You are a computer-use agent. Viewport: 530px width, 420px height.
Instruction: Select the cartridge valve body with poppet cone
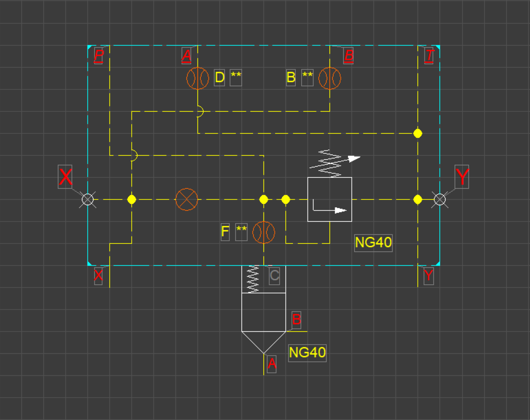(x=264, y=309)
